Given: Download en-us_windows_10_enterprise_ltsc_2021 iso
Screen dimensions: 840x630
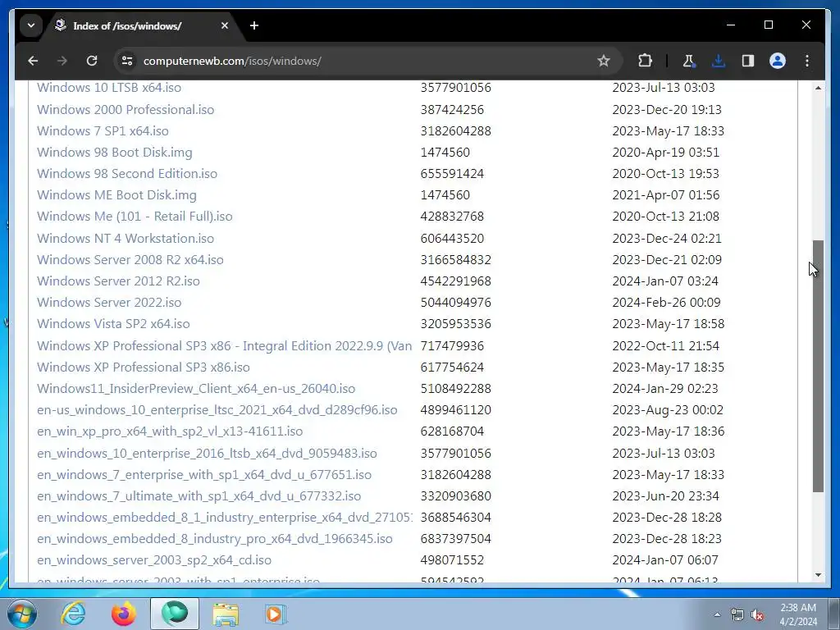Looking at the screenshot, I should 217,410.
